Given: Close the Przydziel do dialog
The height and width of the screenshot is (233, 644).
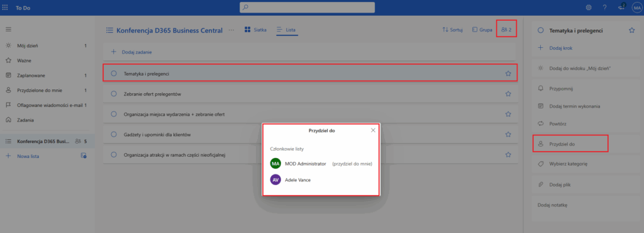Looking at the screenshot, I should click(x=373, y=130).
